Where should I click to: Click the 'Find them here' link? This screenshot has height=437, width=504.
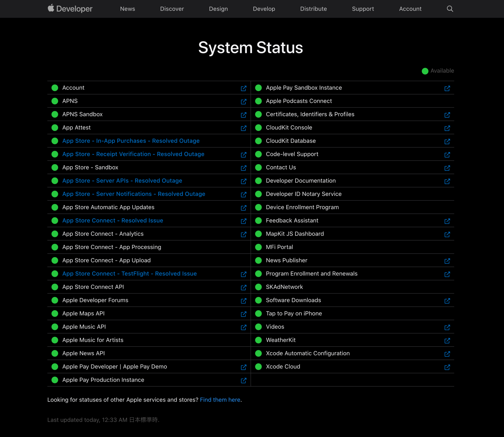[220, 400]
